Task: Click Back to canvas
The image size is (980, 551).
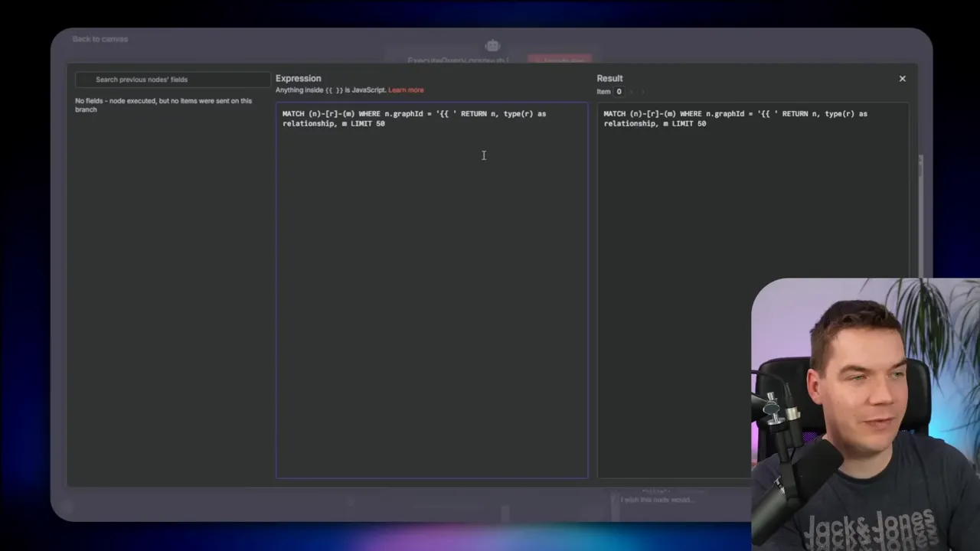Action: (x=100, y=39)
